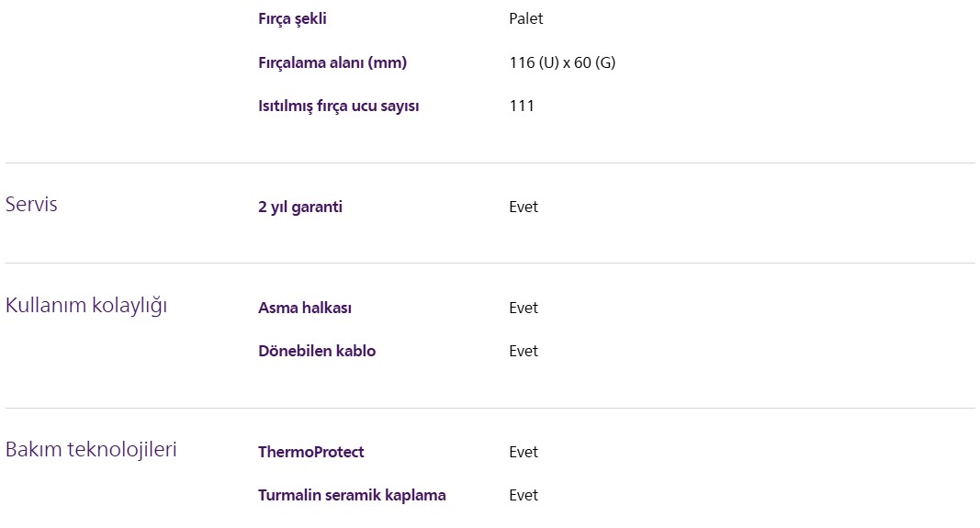Screen dimensions: 980x528
Task: Click the 'ThermoProtect' feature label
Action: pyautogui.click(x=311, y=452)
